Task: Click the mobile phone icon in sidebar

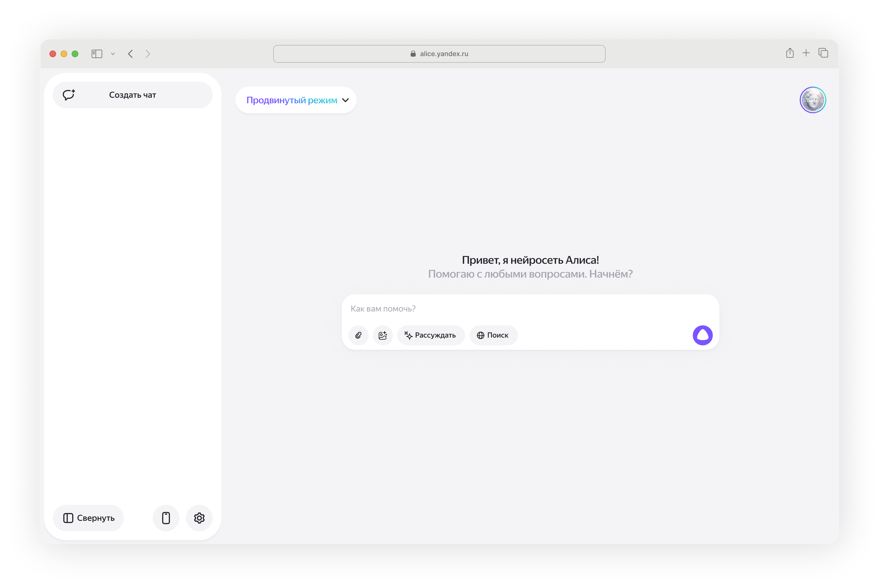Action: 166,518
